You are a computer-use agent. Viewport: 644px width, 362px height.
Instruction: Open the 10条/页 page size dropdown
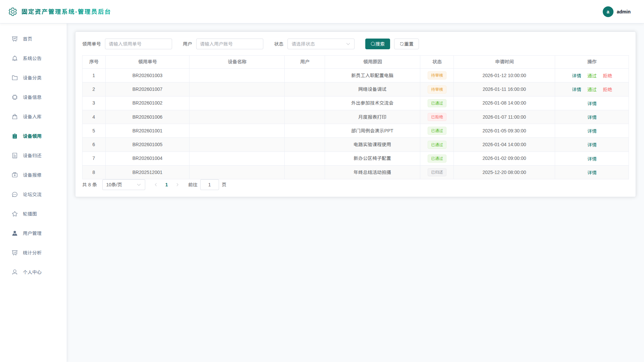(x=123, y=185)
